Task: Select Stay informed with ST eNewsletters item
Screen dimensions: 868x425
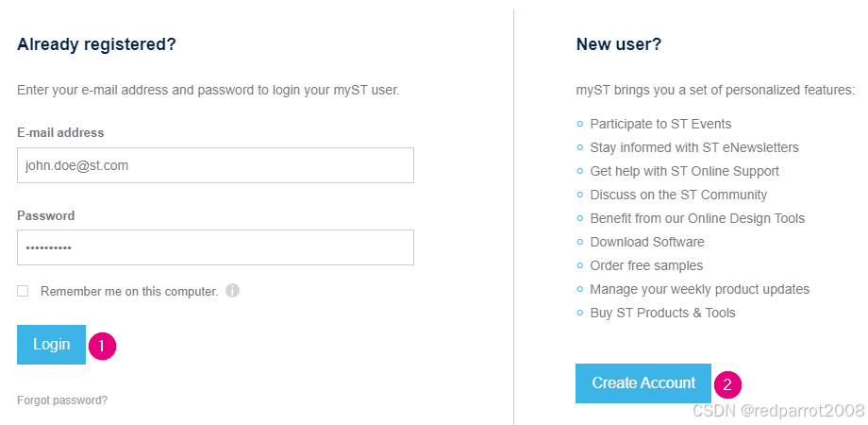Action: pos(694,147)
